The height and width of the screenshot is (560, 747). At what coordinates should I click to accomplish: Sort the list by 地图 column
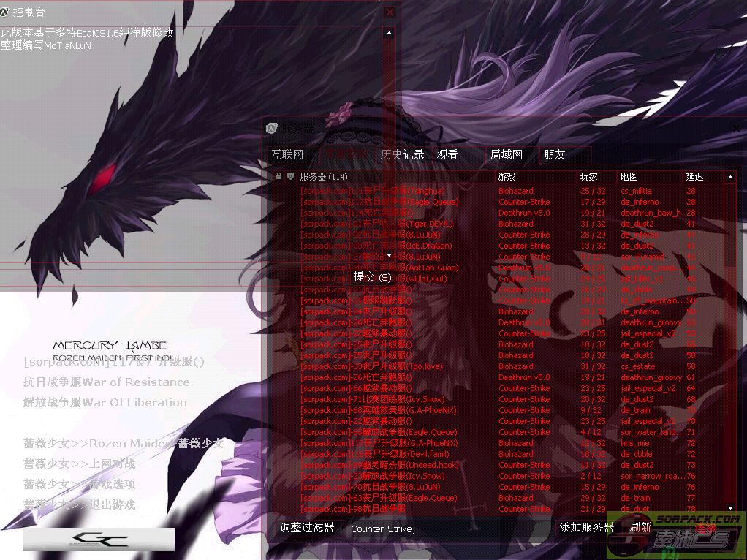tap(629, 176)
